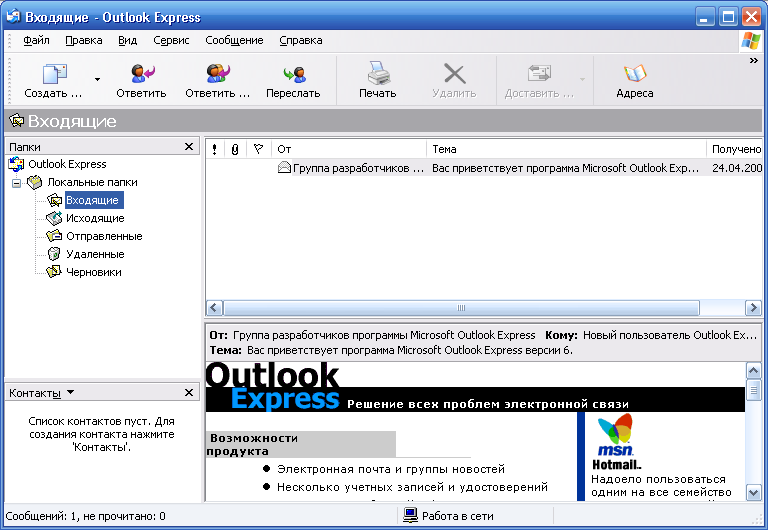Viewport: 768px width, 530px height.
Task: Sort by the flag column header
Action: pyautogui.click(x=259, y=149)
